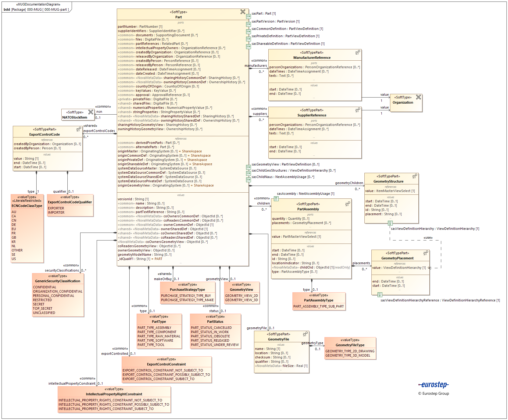Image resolution: width=508 pixels, height=420 pixels.
Task: Click the GeometryFile SoftTypePart icon
Action: (305, 334)
